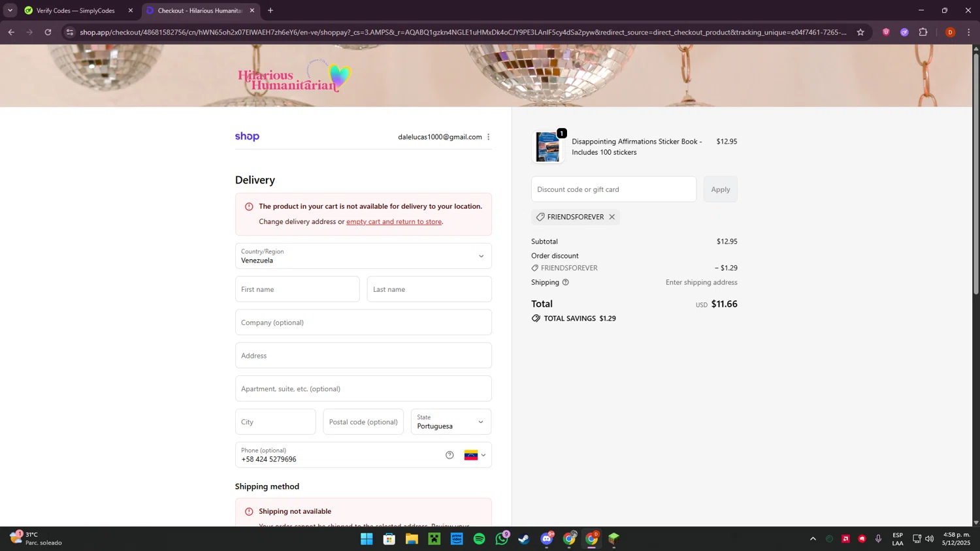Select the Checkout - Hilarious Humanitarian tab
Image resolution: width=980 pixels, height=551 pixels.
(199, 10)
